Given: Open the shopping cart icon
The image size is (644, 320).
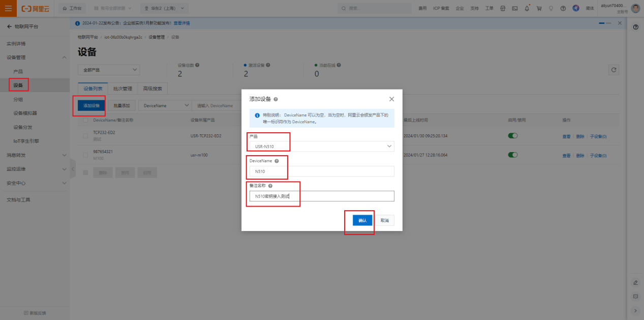Looking at the screenshot, I should [539, 8].
